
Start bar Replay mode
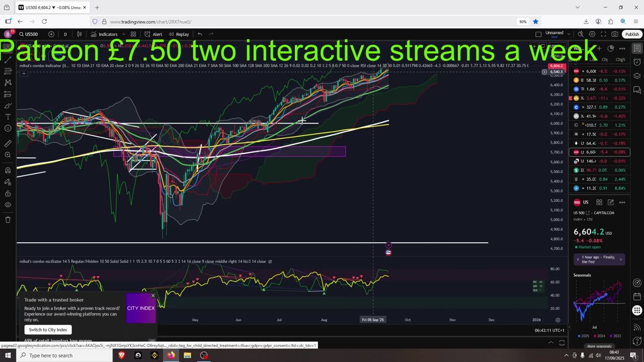(179, 34)
